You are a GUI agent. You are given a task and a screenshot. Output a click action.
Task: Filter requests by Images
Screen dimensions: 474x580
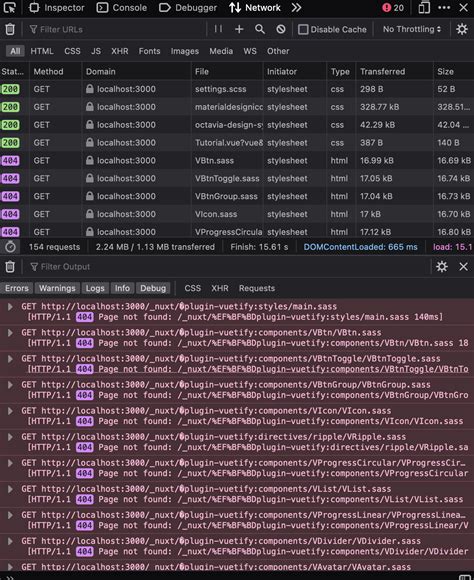(185, 51)
